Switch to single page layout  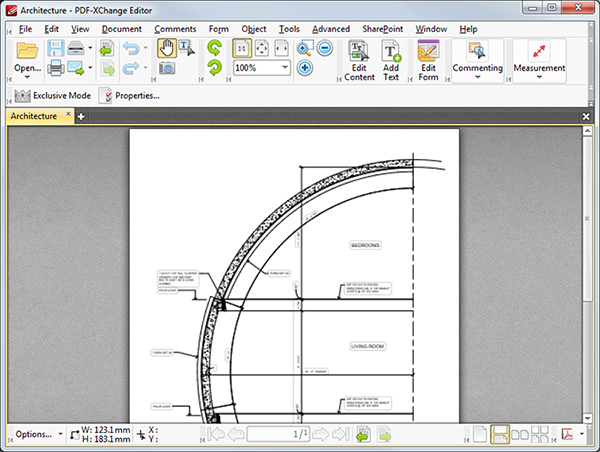480,434
